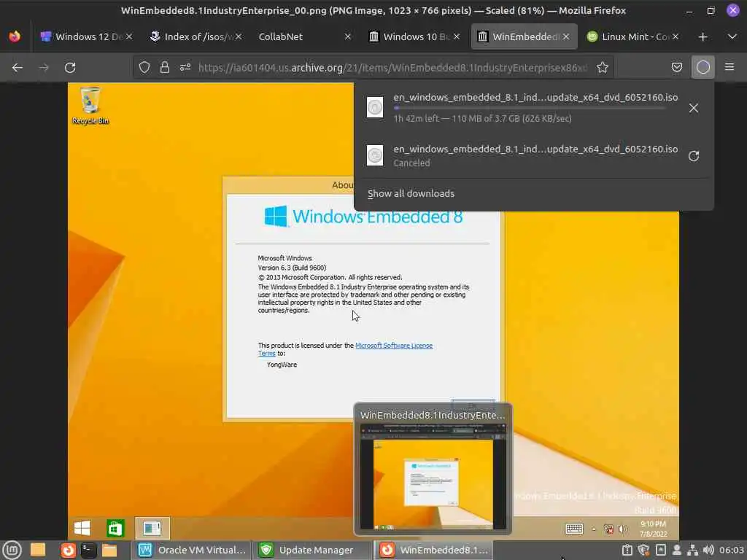Click the show desktop panel icon

click(38, 550)
